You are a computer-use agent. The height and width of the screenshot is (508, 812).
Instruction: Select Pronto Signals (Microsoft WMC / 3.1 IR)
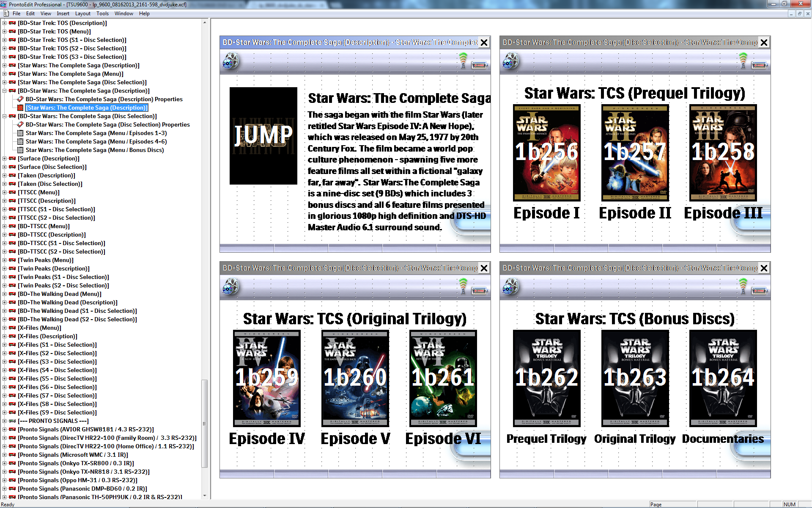[x=73, y=455]
